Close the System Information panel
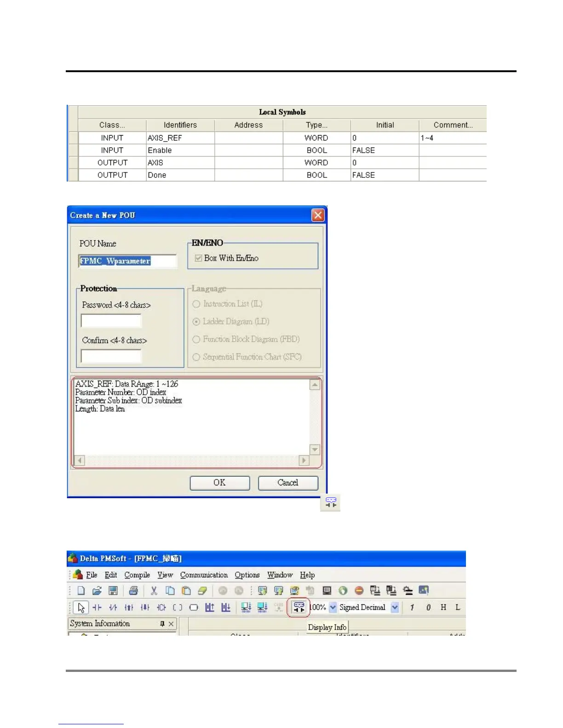This screenshot has height=728, width=563. 171,624
